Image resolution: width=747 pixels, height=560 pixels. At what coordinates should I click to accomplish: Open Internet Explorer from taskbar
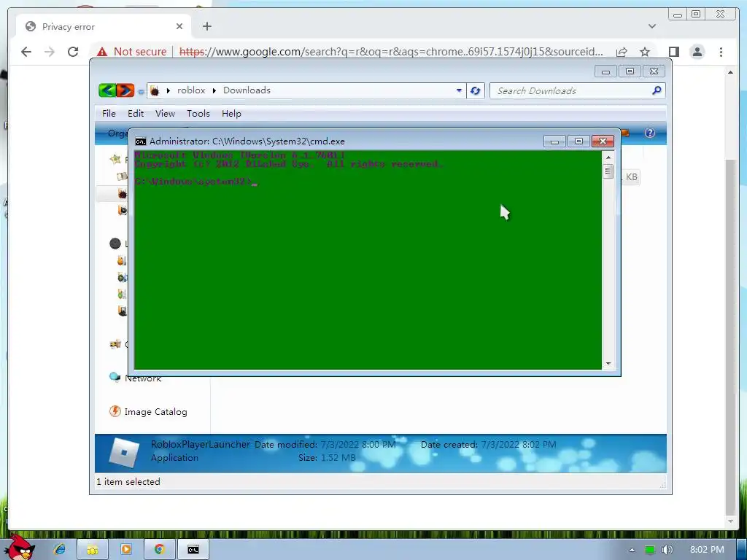click(60, 550)
